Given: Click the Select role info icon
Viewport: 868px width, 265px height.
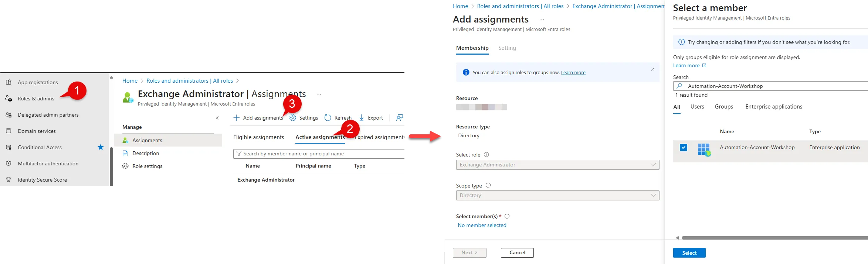Looking at the screenshot, I should click(486, 155).
